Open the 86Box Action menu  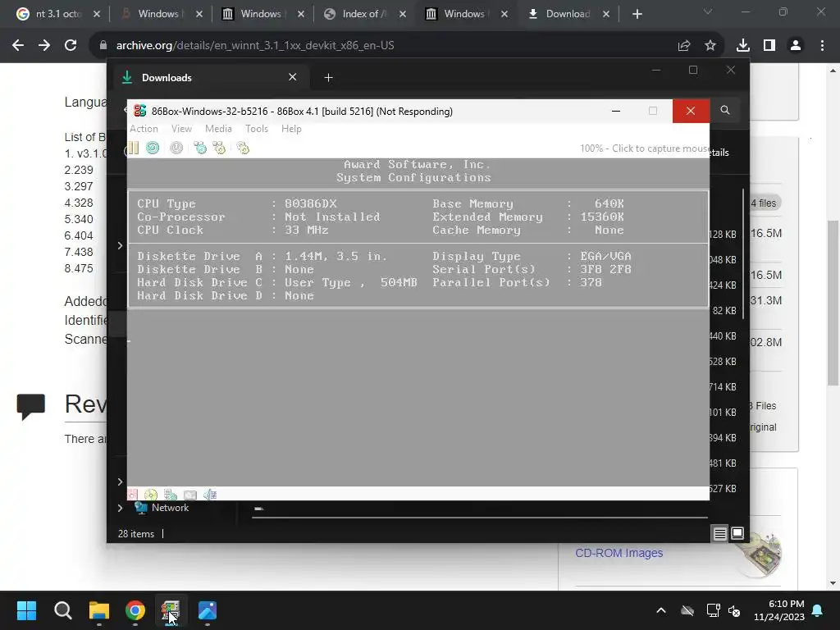144,129
